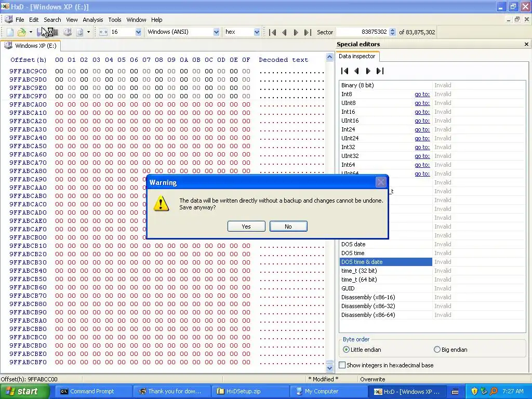This screenshot has width=532, height=399.
Task: Click offset row 9FFABC9C0
Action: point(28,71)
